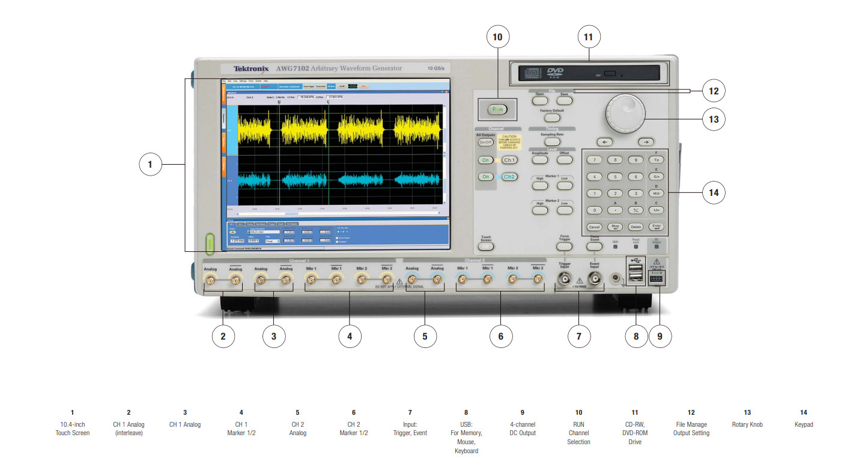
Task: Tap keypad digit 4
Action: point(594,177)
